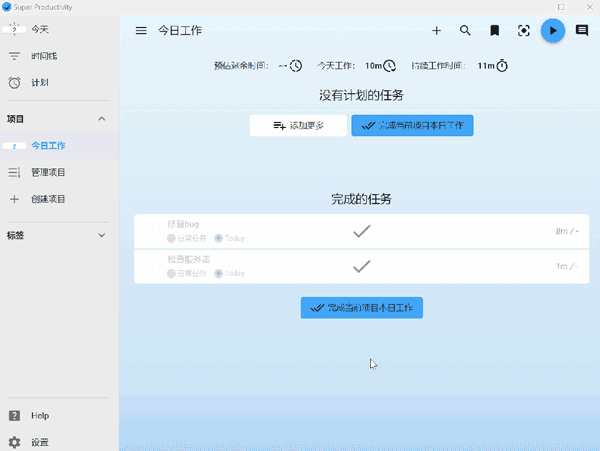Collapse the 项目 section in sidebar
The width and height of the screenshot is (600, 451).
coord(101,119)
